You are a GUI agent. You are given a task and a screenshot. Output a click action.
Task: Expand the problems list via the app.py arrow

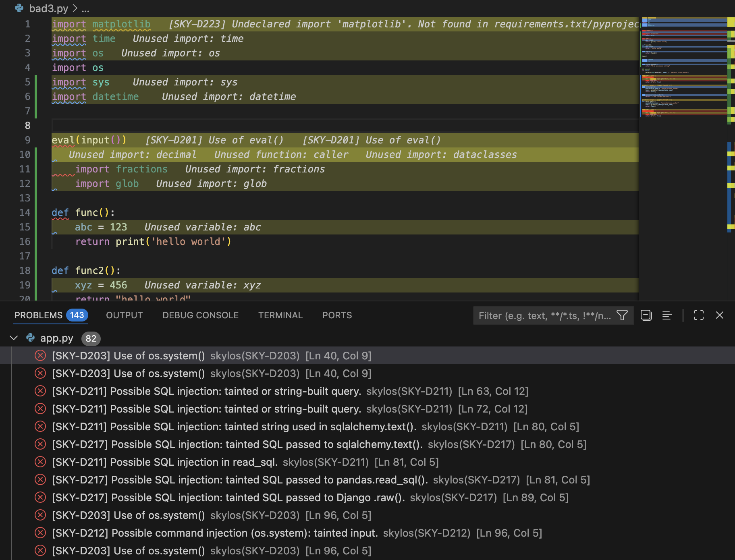(14, 338)
